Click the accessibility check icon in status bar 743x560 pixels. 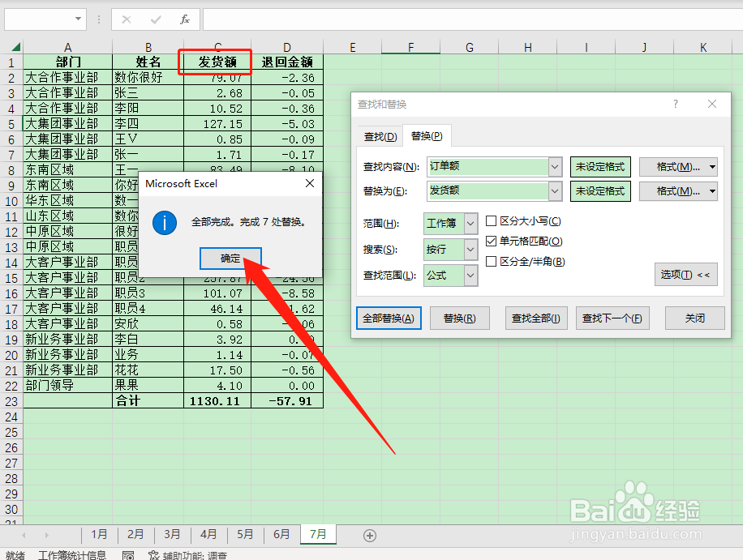tap(153, 555)
